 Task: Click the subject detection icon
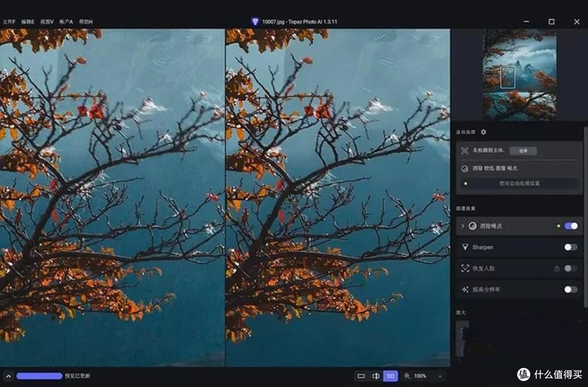tap(464, 151)
